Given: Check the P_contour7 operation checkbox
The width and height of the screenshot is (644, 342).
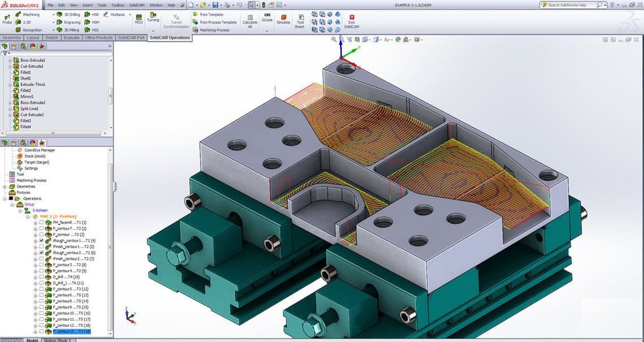Looking at the screenshot, I should point(41,228).
